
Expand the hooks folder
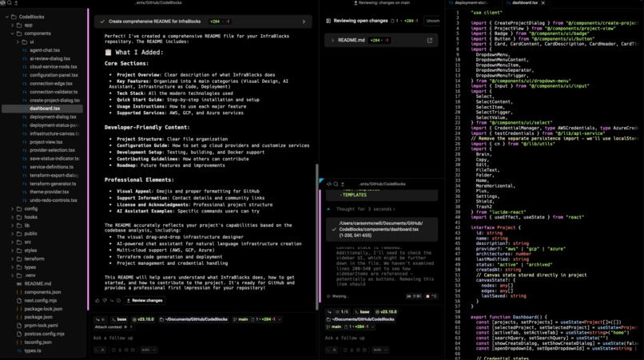click(12, 217)
